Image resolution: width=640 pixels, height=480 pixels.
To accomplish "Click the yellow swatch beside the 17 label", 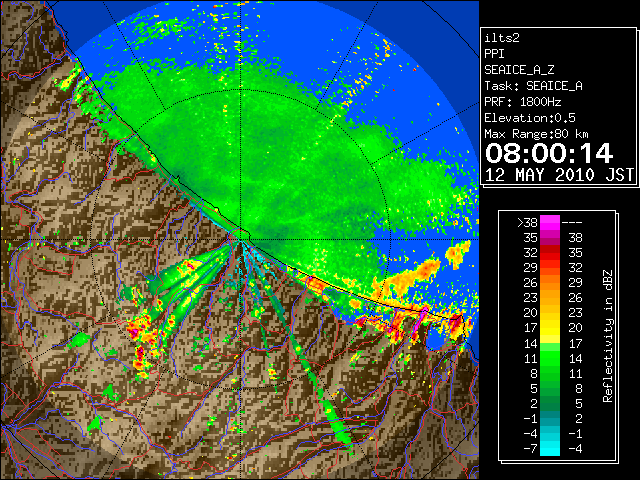I will (x=550, y=328).
